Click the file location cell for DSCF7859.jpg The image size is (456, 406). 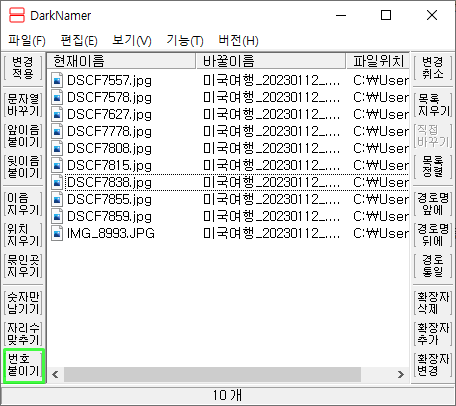point(381,216)
